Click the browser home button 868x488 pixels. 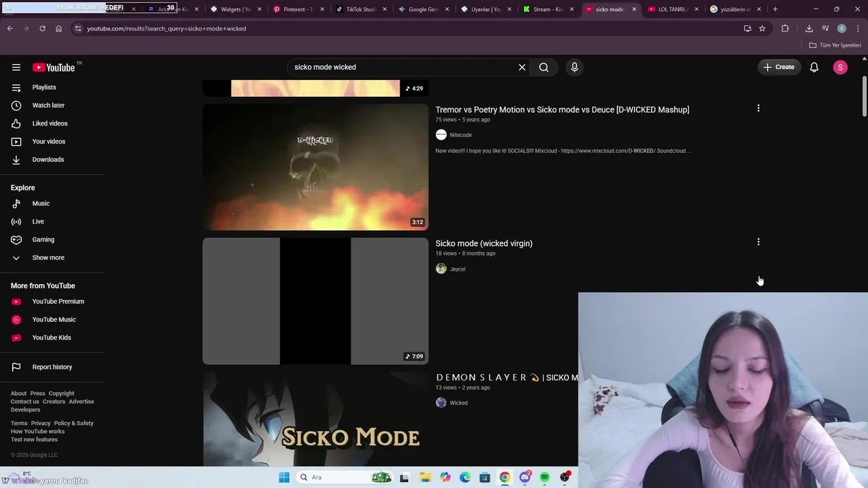pyautogui.click(x=58, y=28)
